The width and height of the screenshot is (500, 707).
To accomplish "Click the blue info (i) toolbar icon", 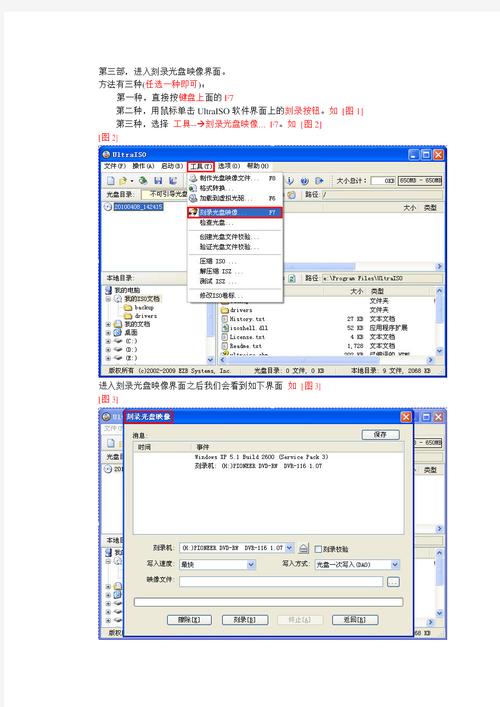I will (290, 181).
